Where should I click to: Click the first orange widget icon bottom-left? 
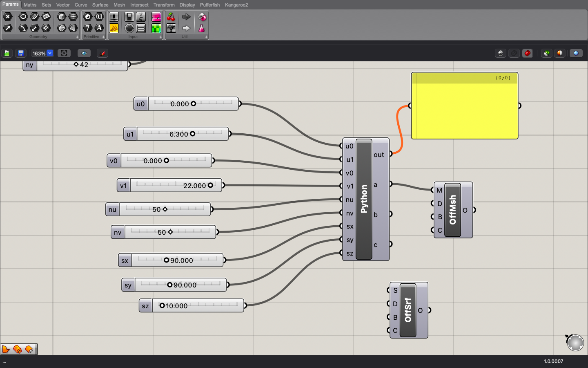click(6, 349)
